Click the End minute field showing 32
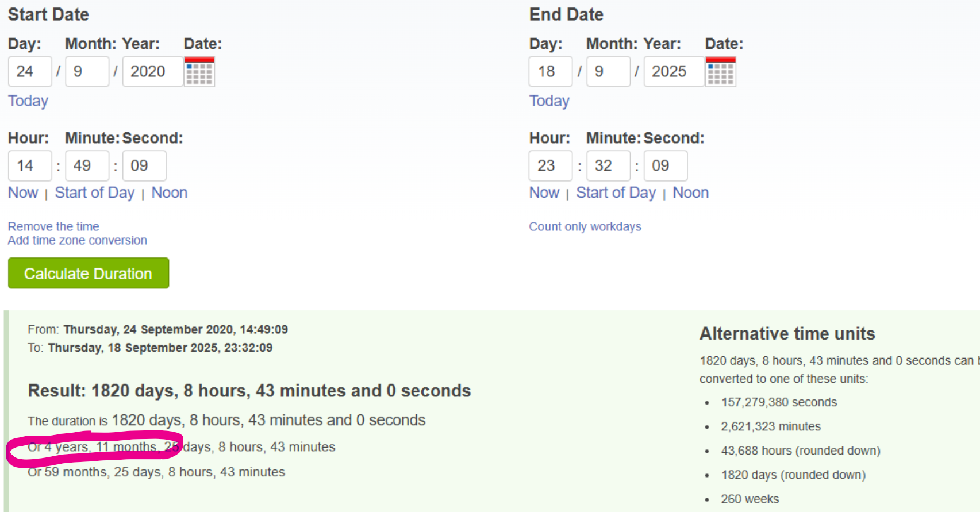980x512 pixels. 609,166
